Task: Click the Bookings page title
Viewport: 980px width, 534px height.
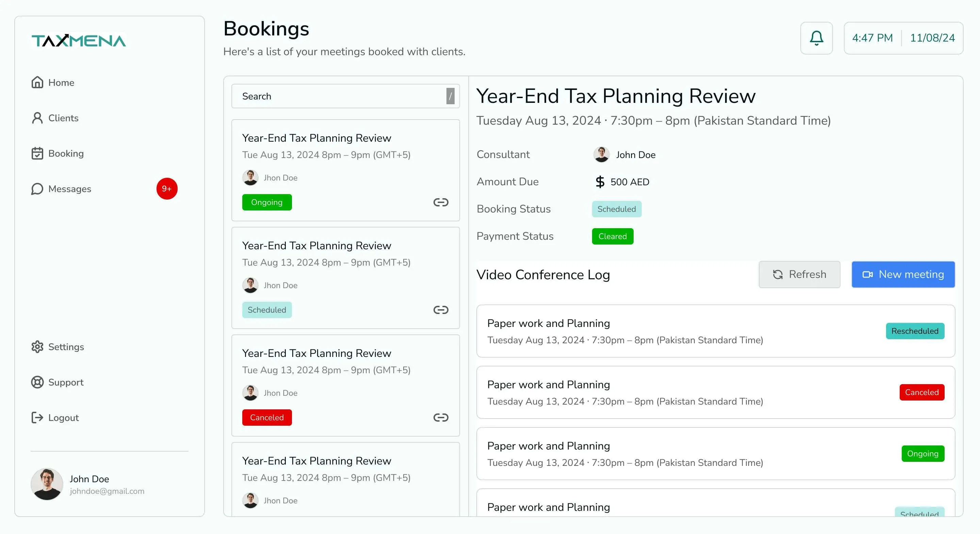Action: pos(266,29)
